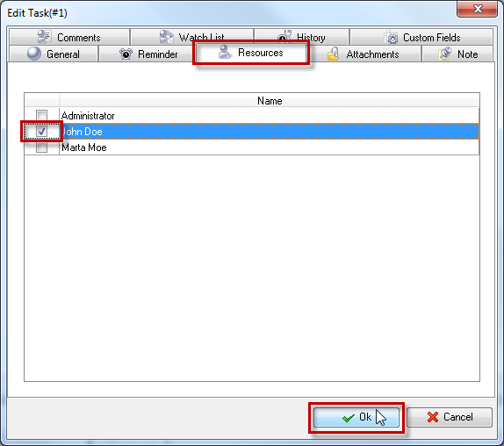Click the green checkmark Ok icon
The width and height of the screenshot is (504, 446).
[x=348, y=418]
